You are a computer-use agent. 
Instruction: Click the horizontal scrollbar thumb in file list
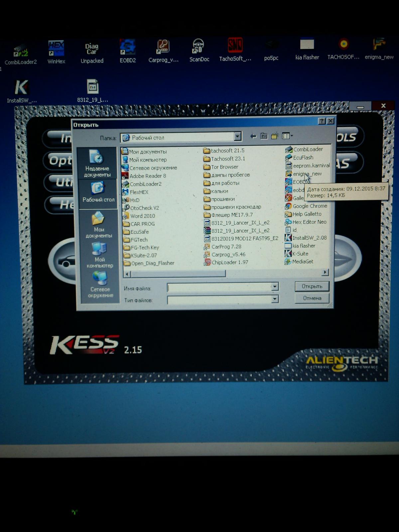pyautogui.click(x=178, y=274)
